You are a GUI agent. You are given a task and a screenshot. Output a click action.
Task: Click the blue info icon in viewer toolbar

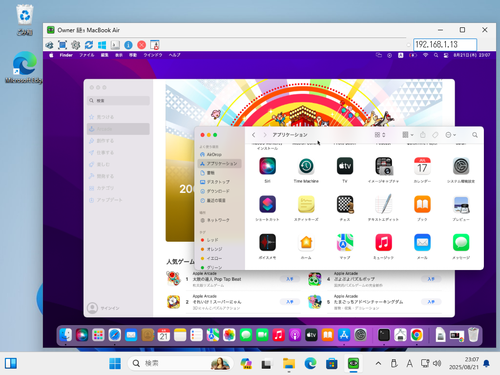(x=128, y=45)
